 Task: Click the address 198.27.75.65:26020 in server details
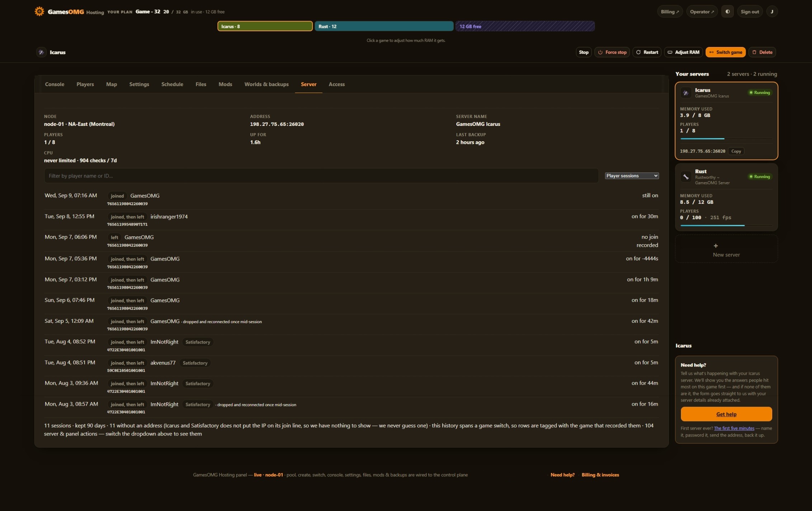277,124
